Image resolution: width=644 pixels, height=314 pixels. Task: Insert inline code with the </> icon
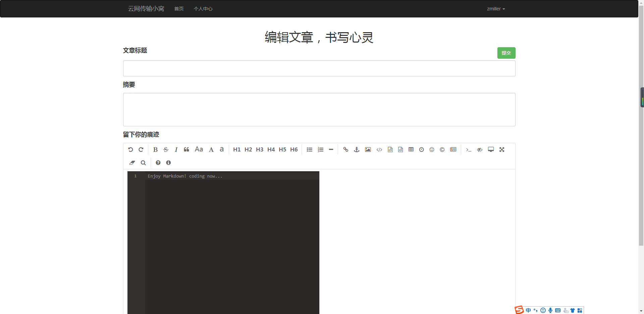[379, 149]
